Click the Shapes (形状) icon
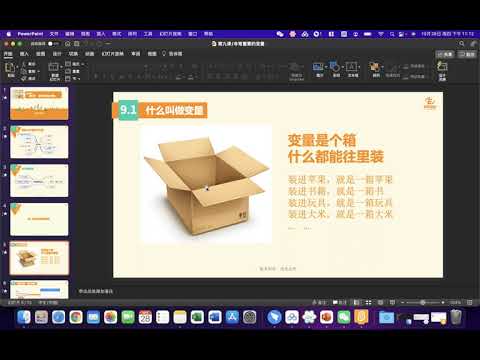 (335, 67)
